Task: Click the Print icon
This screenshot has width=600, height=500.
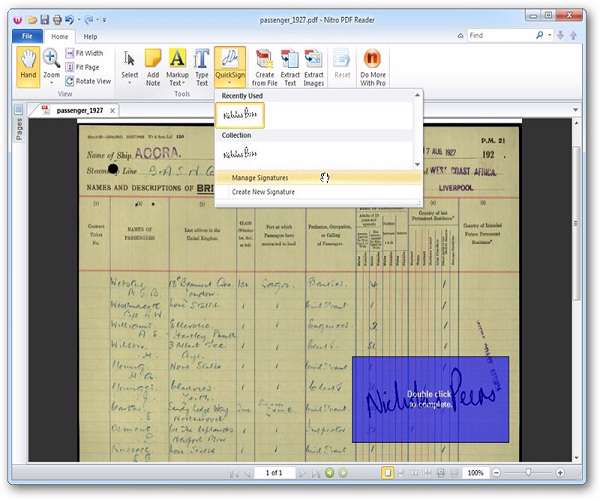Action: pyautogui.click(x=57, y=20)
